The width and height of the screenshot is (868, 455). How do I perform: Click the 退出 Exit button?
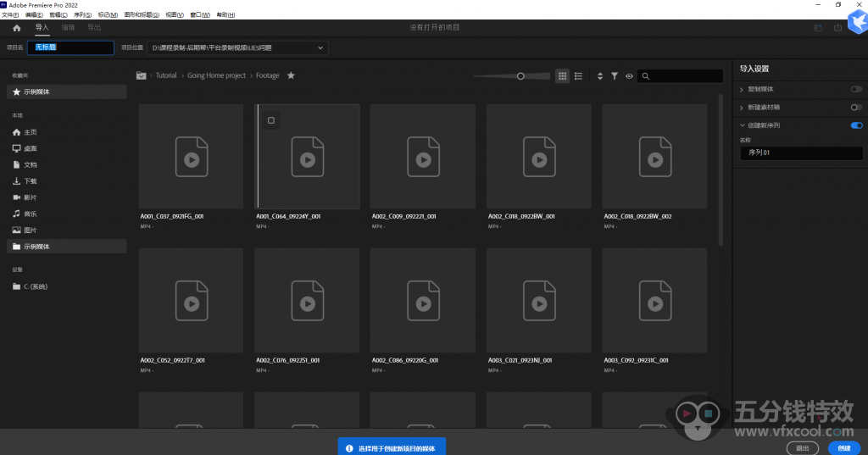point(803,447)
